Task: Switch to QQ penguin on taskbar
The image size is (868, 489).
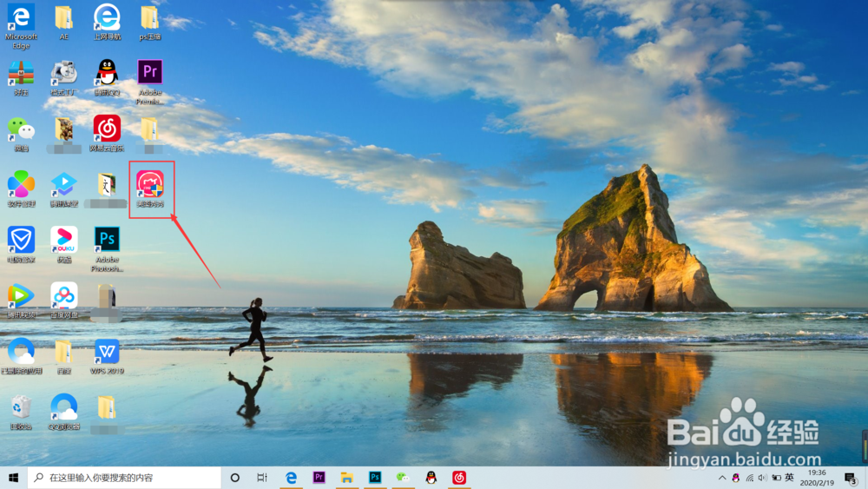Action: click(431, 478)
